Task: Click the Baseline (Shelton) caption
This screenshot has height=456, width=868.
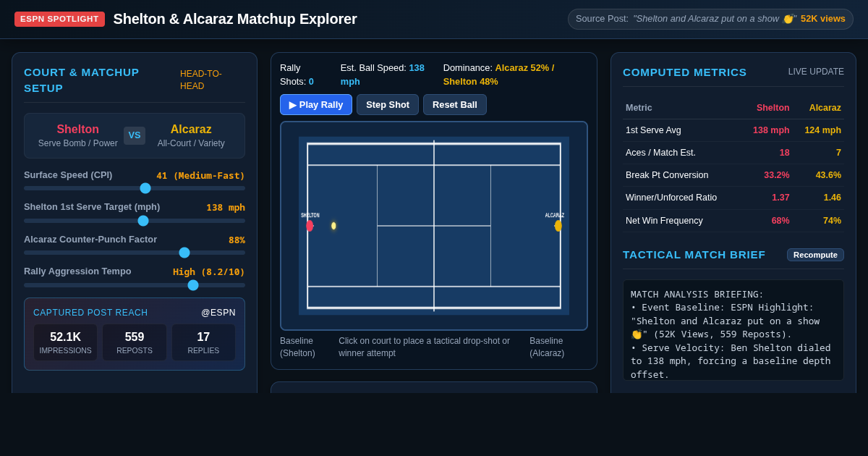Action: (x=297, y=347)
